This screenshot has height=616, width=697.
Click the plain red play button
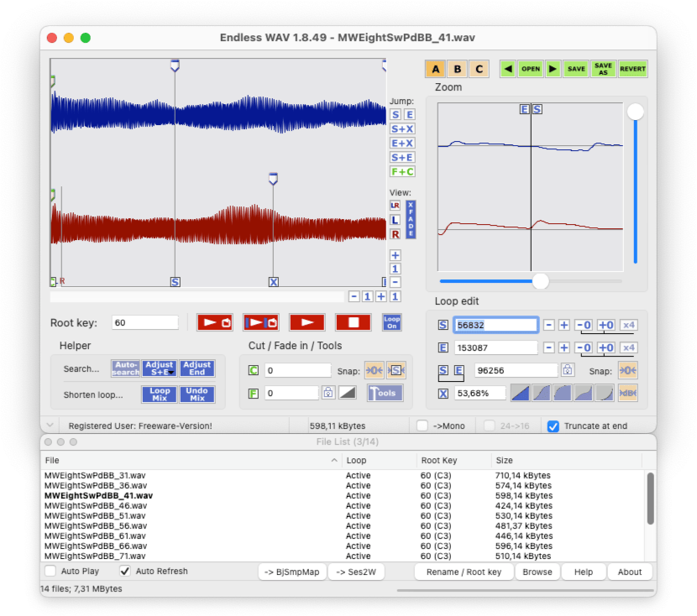pos(307,322)
